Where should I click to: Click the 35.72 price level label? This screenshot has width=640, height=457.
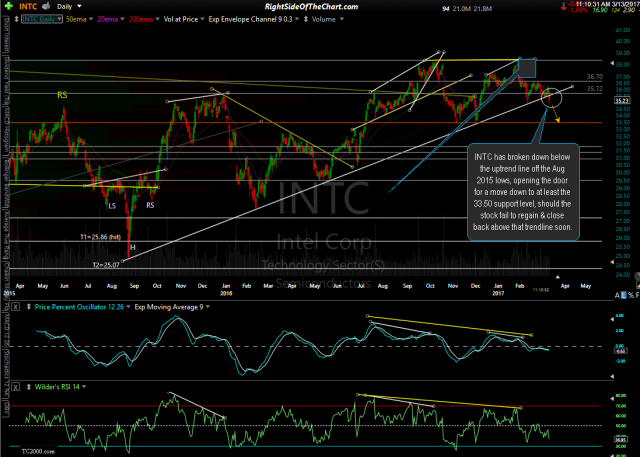click(594, 89)
